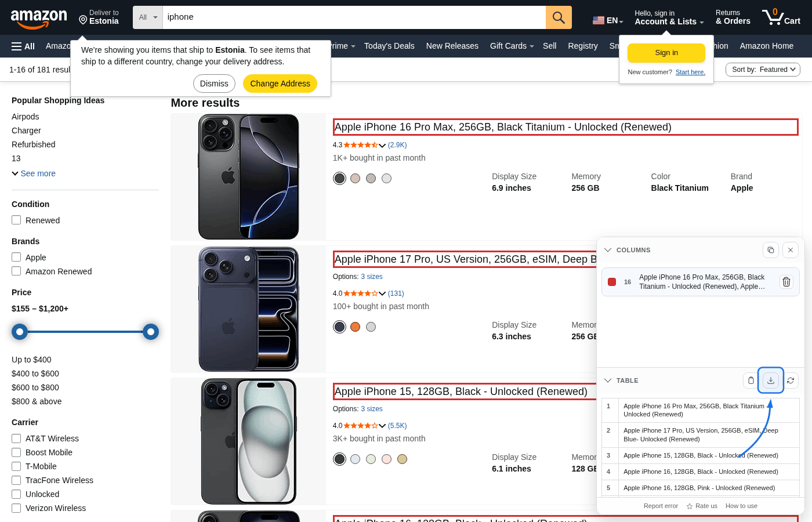This screenshot has height=522, width=812.
Task: Check the Amazon Renewed brand checkbox
Action: [16, 271]
